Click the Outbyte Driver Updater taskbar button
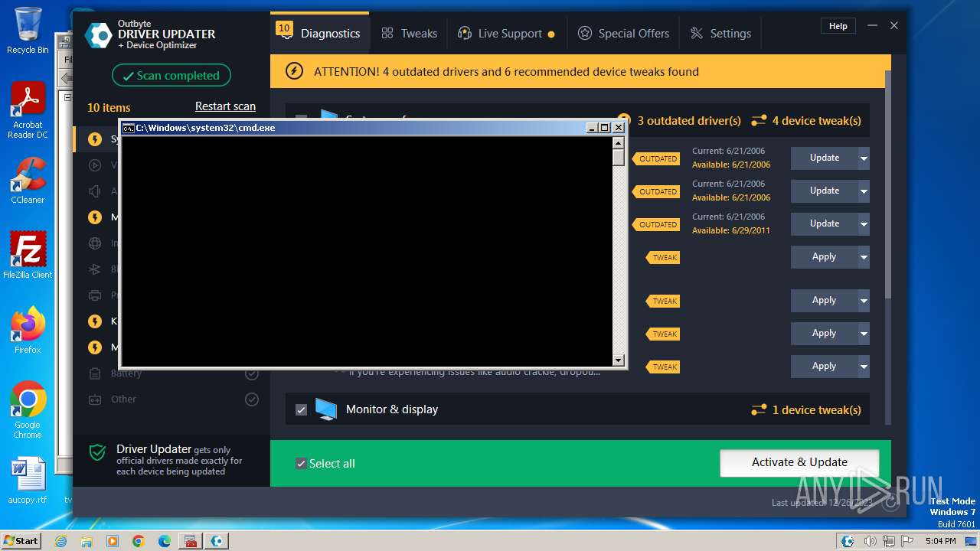Viewport: 980px width, 551px height. 217,541
